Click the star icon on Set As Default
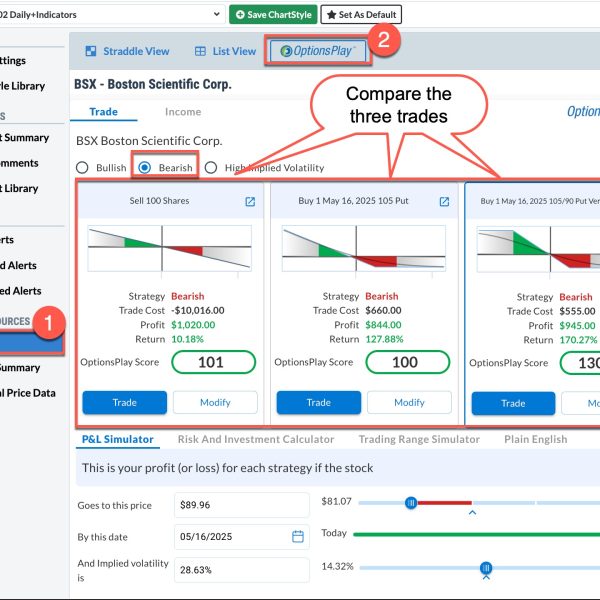600x600 pixels. point(331,15)
